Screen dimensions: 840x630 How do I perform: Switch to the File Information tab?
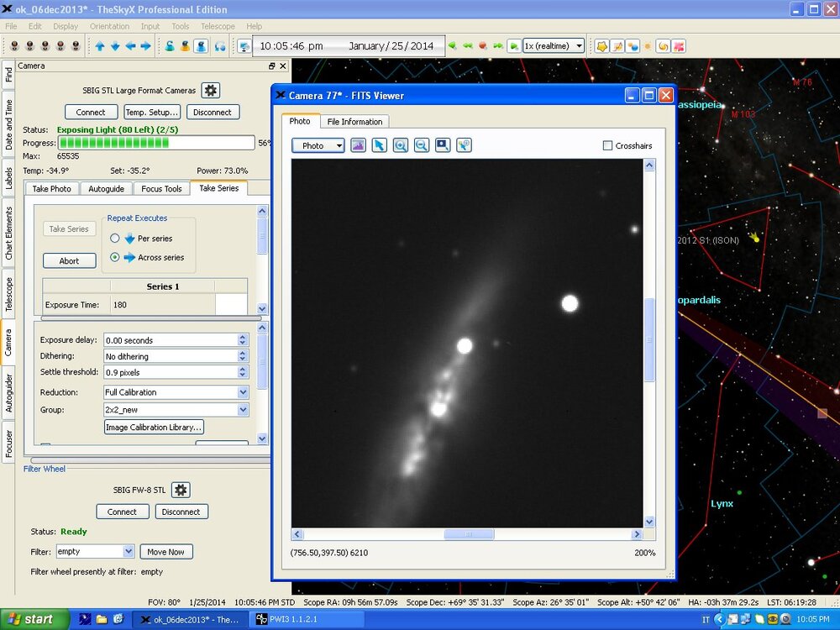(355, 122)
